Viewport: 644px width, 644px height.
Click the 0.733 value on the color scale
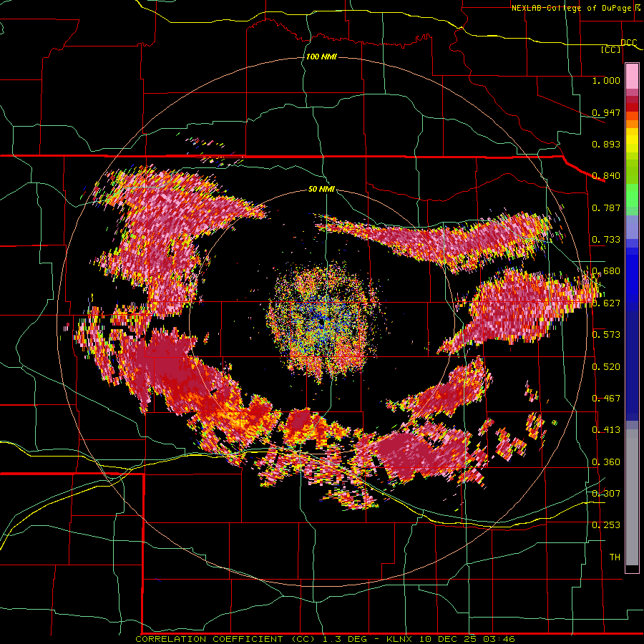click(606, 240)
